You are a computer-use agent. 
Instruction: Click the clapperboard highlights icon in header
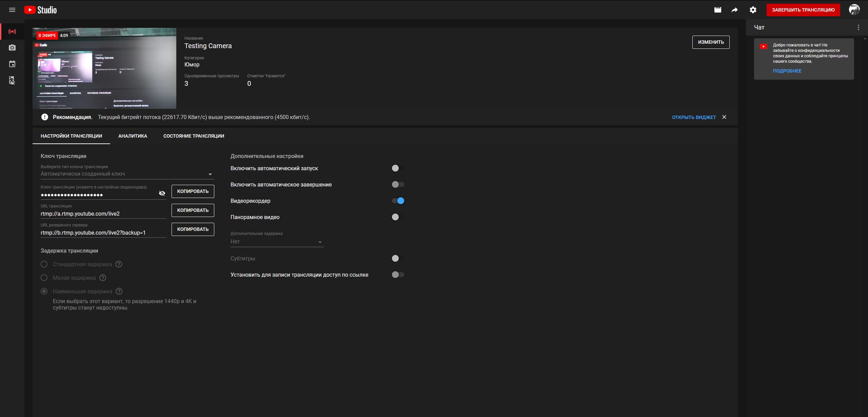[x=717, y=10]
